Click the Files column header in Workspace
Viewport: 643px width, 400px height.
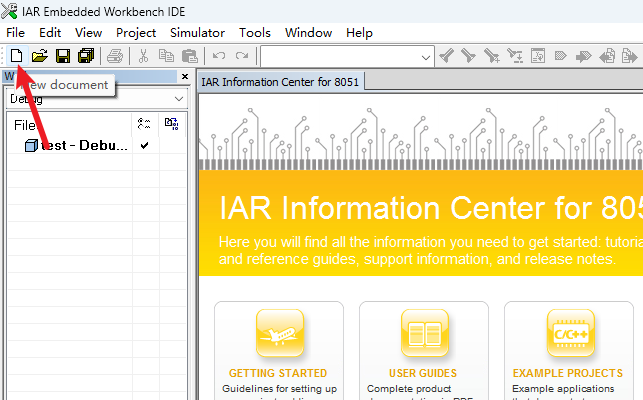70,125
